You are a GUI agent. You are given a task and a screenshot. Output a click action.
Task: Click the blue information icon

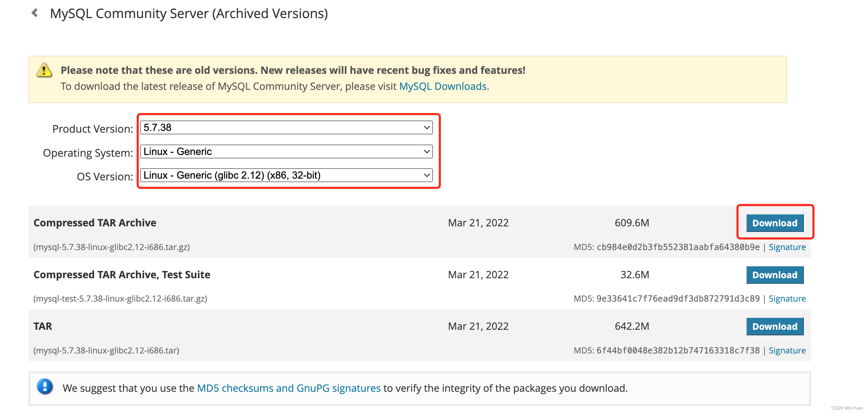pos(45,387)
